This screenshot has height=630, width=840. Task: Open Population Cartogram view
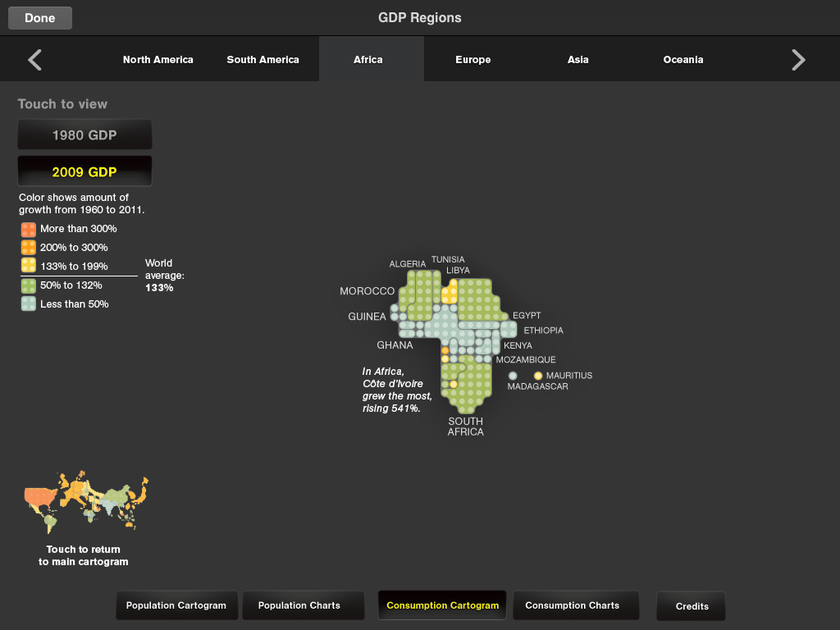(176, 606)
